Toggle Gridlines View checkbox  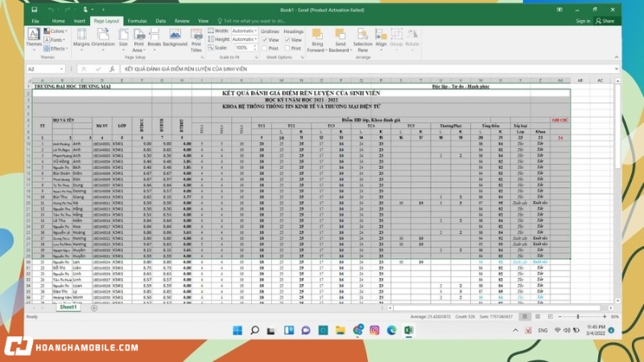265,39
